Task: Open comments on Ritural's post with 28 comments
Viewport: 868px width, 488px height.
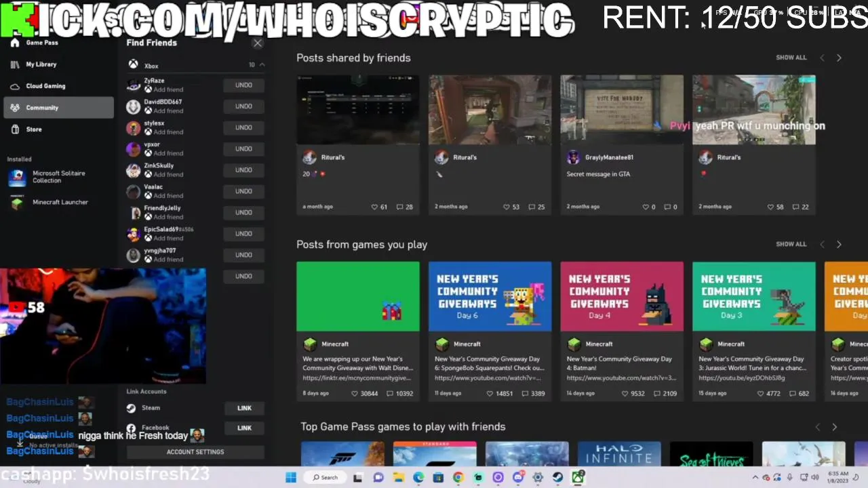Action: tap(404, 207)
